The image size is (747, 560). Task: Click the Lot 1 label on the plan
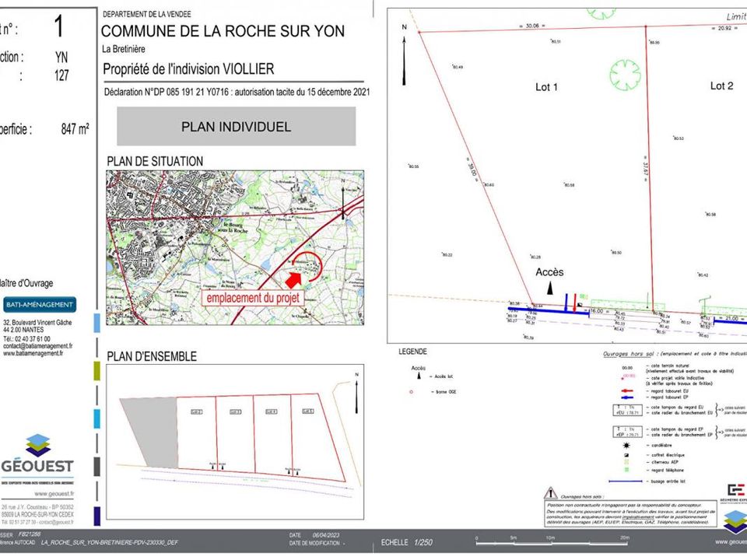(546, 87)
